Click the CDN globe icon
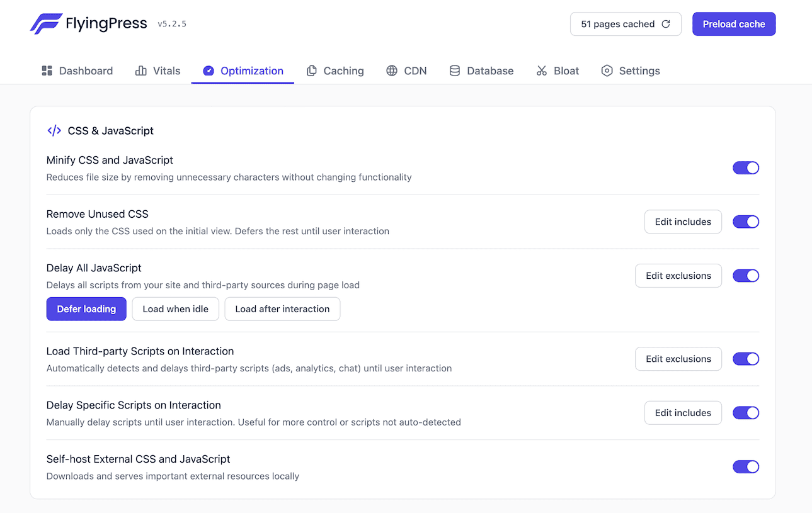The width and height of the screenshot is (812, 513). [391, 70]
